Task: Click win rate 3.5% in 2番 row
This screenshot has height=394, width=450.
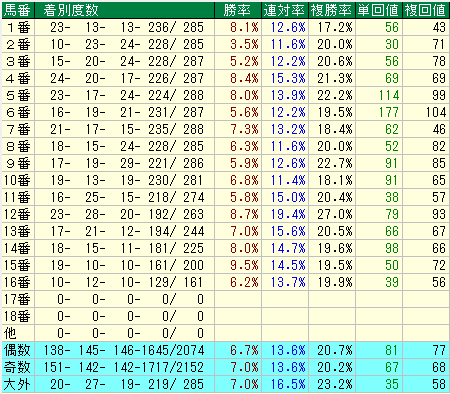Action: tap(244, 44)
